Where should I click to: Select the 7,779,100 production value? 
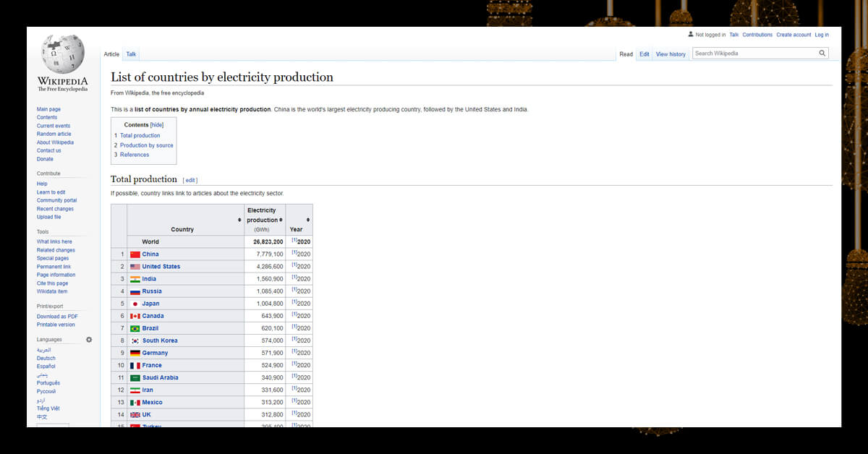[x=270, y=254]
